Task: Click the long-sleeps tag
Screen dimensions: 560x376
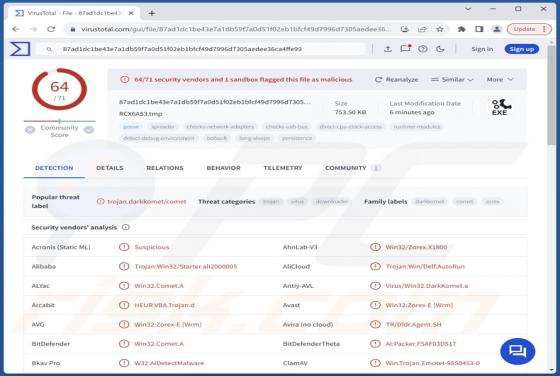Action: click(255, 138)
